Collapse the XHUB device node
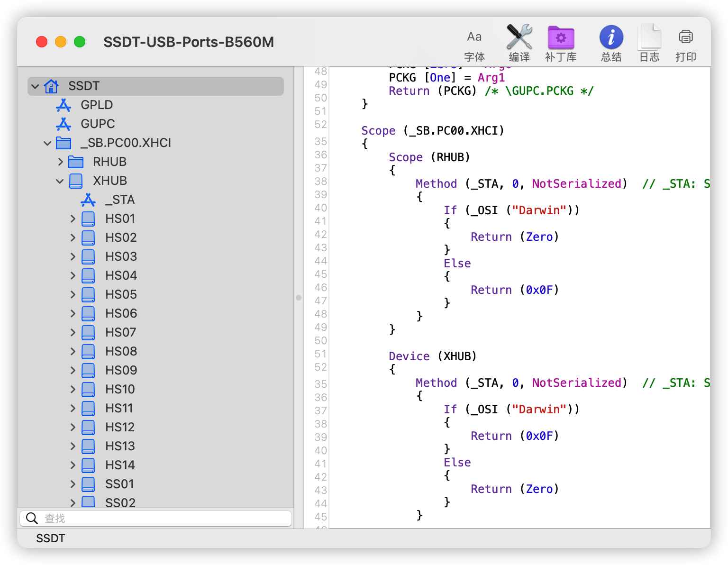The image size is (728, 565). click(x=60, y=181)
